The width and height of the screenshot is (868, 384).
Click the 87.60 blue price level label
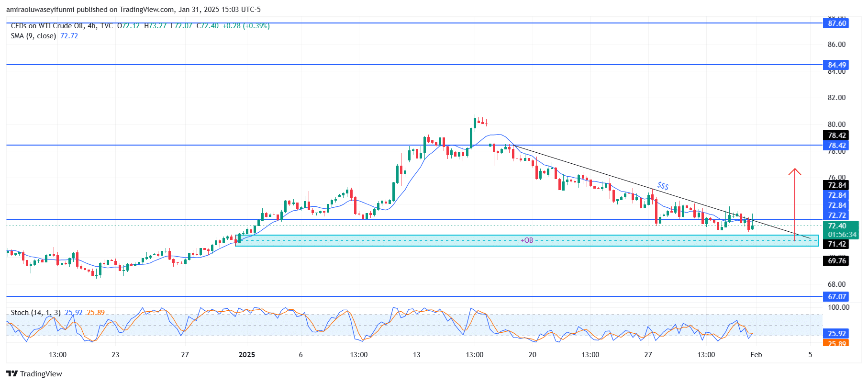point(836,23)
